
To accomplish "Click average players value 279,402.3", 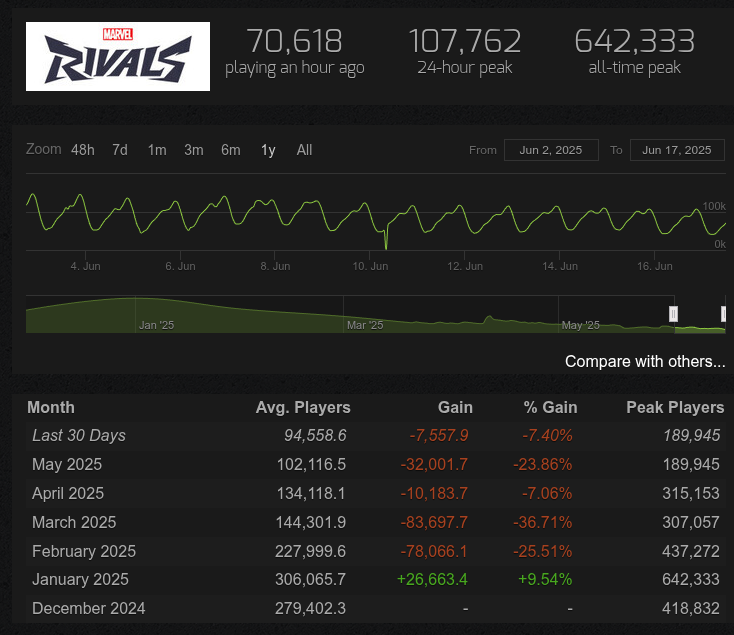I will click(x=310, y=609).
